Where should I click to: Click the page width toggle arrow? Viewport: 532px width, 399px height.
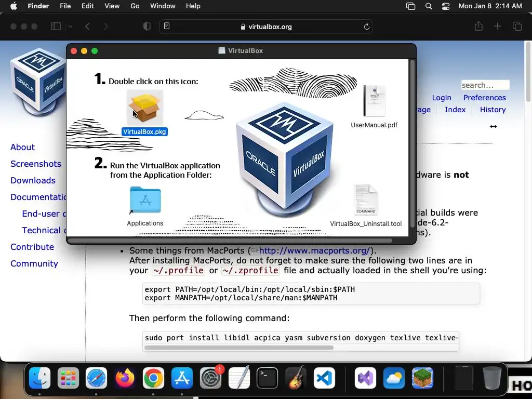(x=494, y=127)
